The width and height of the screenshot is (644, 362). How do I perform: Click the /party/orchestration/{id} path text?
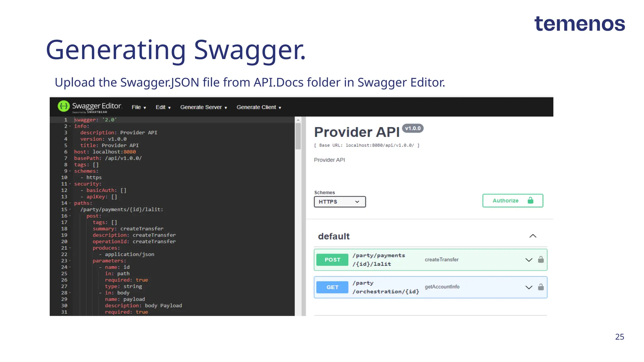click(386, 287)
